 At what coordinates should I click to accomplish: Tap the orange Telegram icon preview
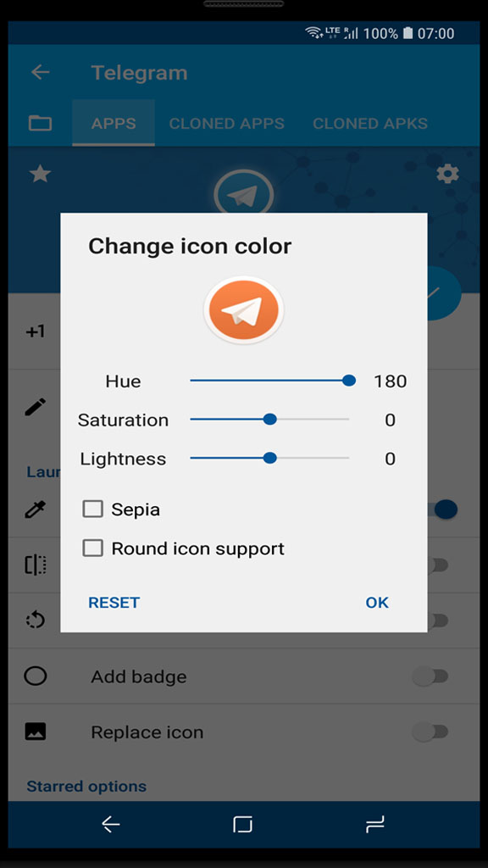coord(243,310)
